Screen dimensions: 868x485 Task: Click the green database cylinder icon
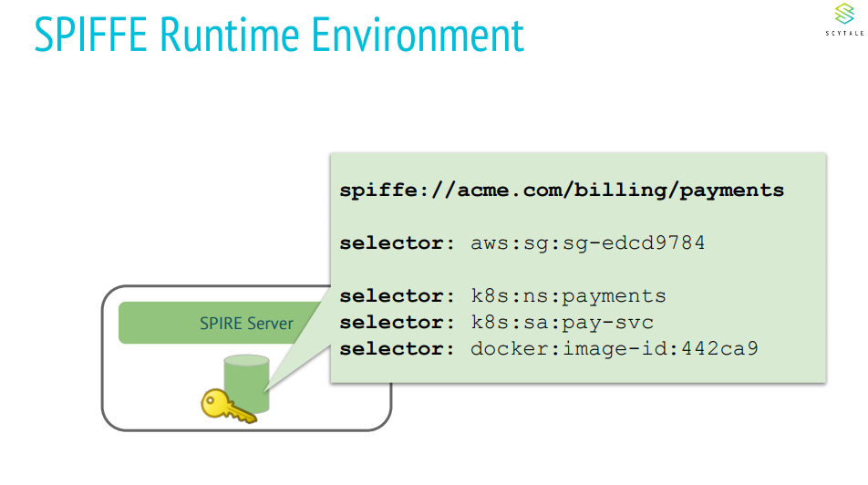point(247,383)
